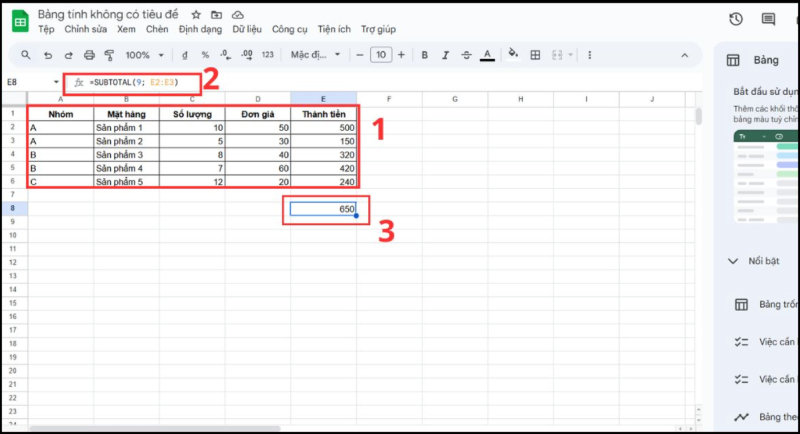
Task: Open the fill color picker
Action: click(513, 55)
